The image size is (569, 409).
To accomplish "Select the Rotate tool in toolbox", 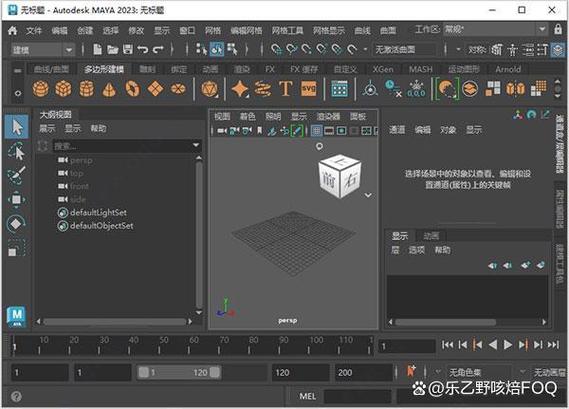I will coord(16,224).
